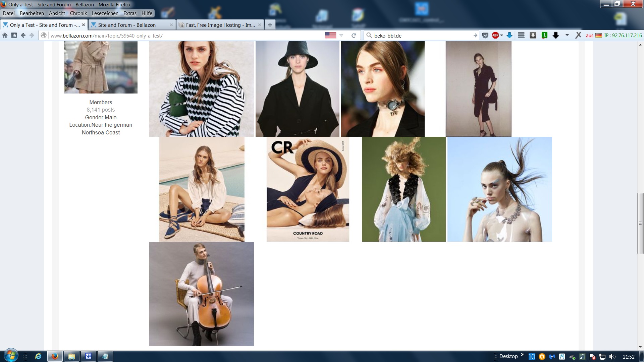Expand the dropdown after black download arrow
The height and width of the screenshot is (362, 644).
[567, 35]
